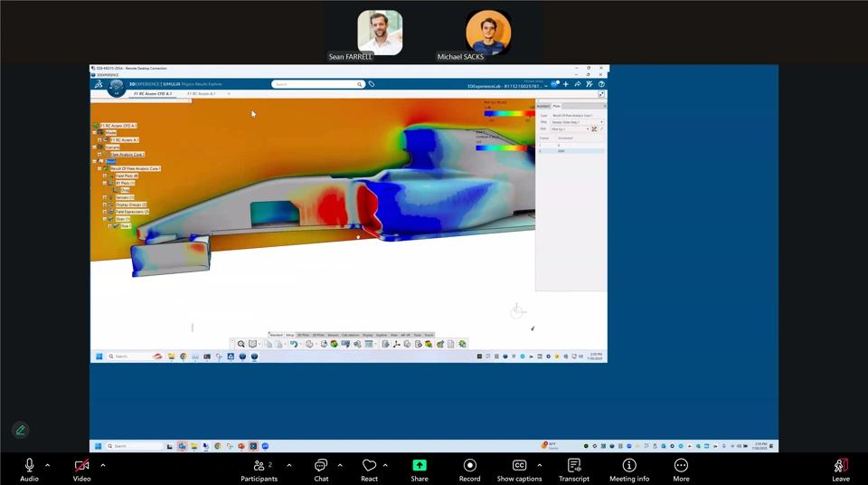Expand the Display Groups node

(105, 204)
